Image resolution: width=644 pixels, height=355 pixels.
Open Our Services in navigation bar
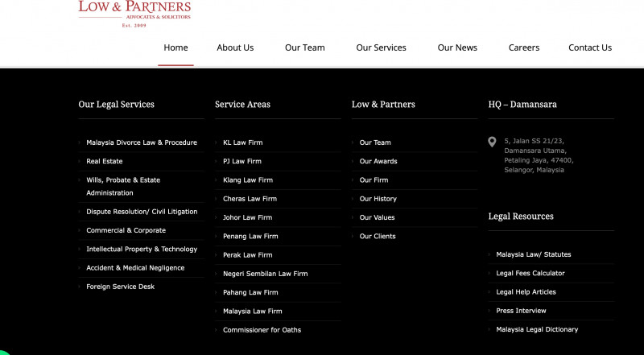pos(381,47)
